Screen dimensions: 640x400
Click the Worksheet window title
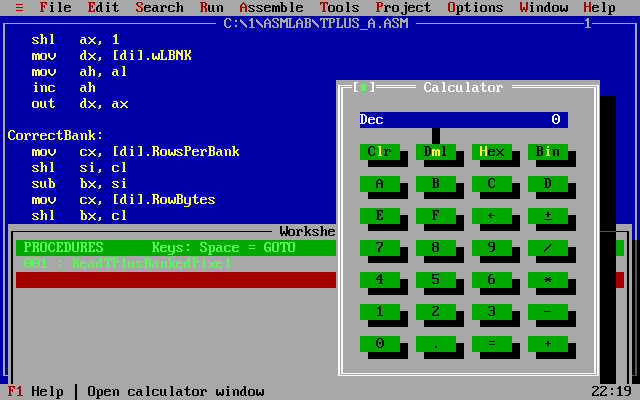pyautogui.click(x=307, y=231)
